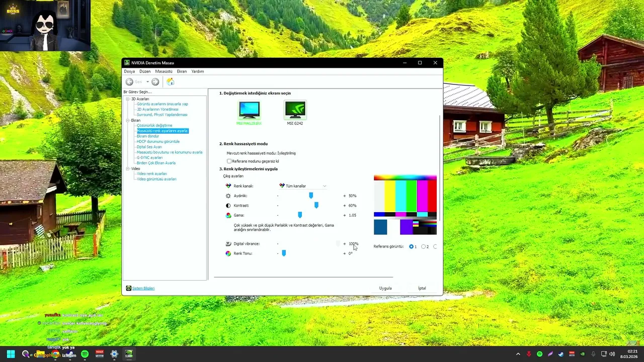Click the NVIDIA icon in system tray
The width and height of the screenshot is (644, 362).
583,354
